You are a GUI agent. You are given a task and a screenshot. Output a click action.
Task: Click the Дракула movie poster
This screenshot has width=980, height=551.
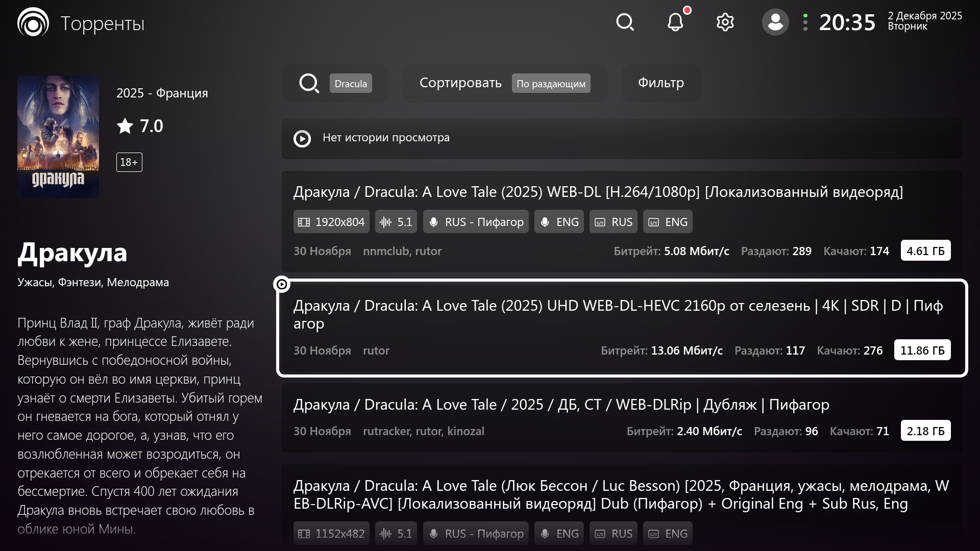pos(58,137)
